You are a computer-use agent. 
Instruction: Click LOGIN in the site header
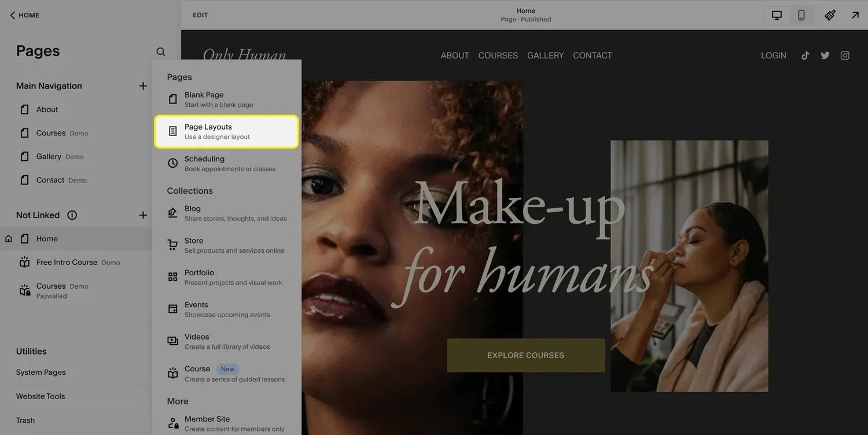(774, 56)
